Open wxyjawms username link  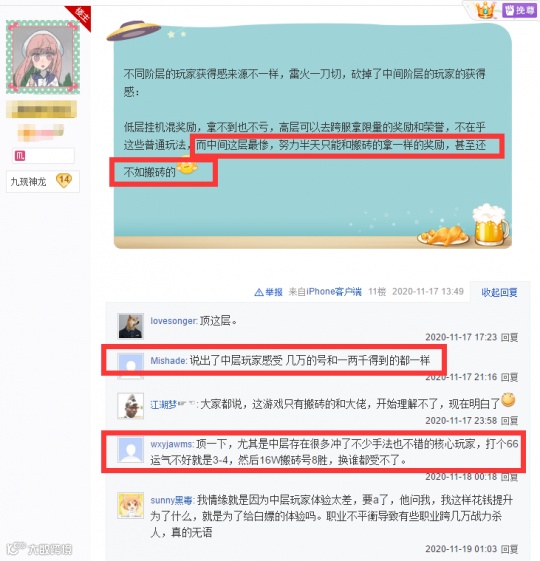pos(171,444)
